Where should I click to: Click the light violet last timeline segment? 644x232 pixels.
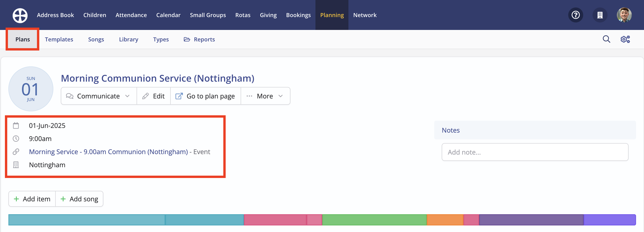coord(609,220)
